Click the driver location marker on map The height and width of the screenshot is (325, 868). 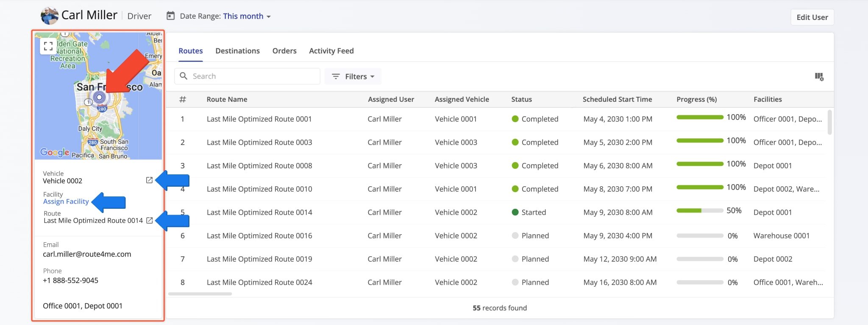99,97
